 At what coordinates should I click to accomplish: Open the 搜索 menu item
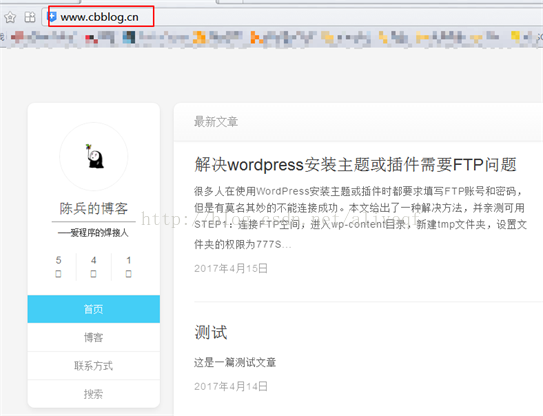click(x=94, y=394)
